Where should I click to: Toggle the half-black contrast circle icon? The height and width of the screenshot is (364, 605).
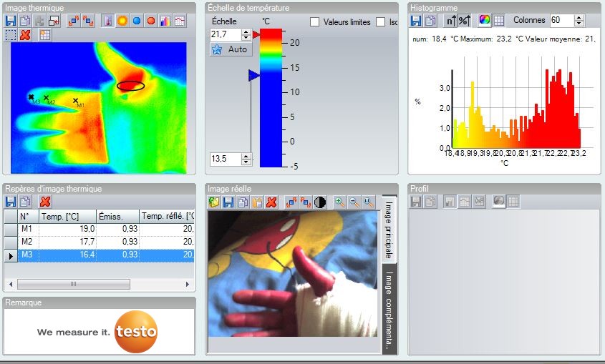click(320, 202)
